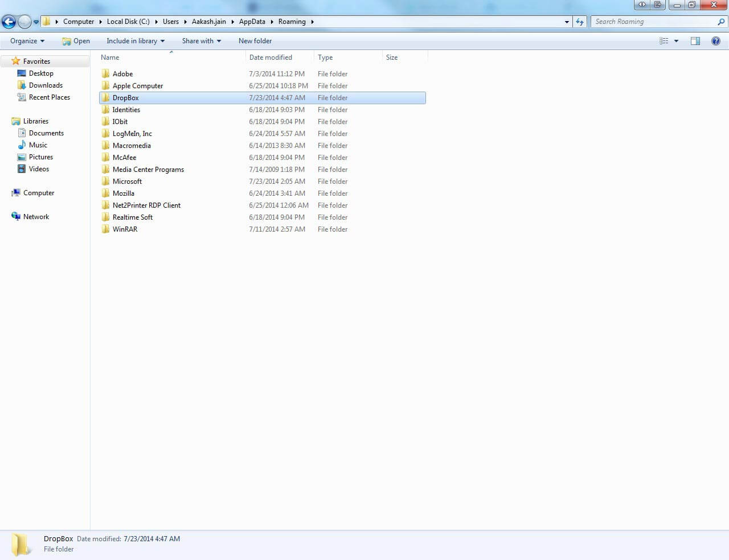Click the search magnifier icon
This screenshot has height=560, width=729.
721,22
